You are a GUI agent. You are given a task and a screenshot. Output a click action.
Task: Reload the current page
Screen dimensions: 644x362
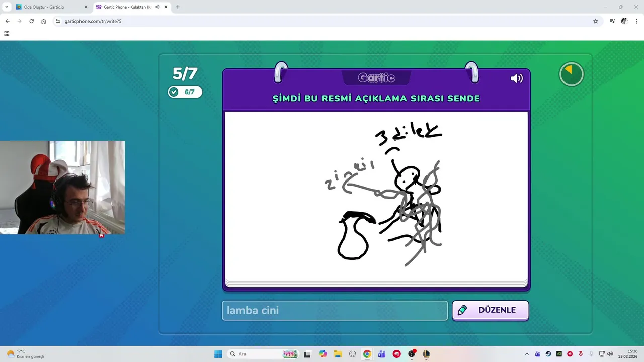(31, 21)
